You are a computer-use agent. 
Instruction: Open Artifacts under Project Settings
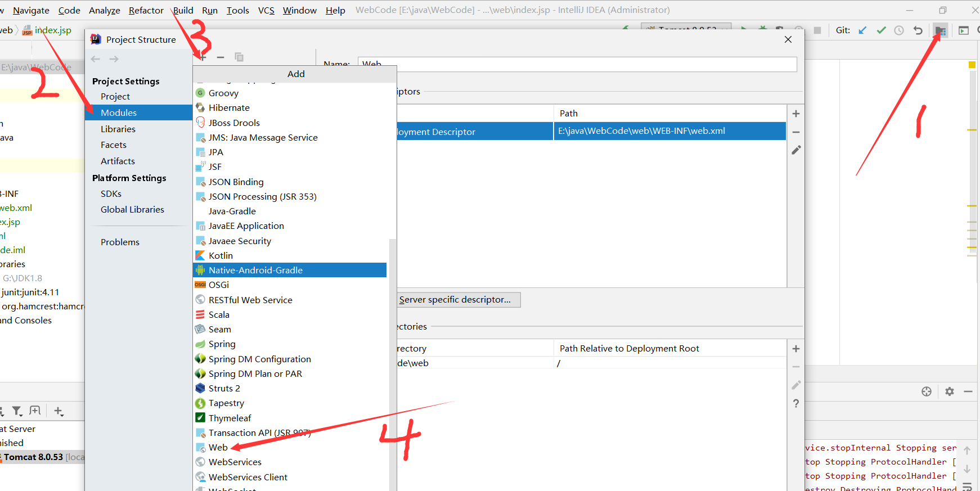tap(118, 161)
